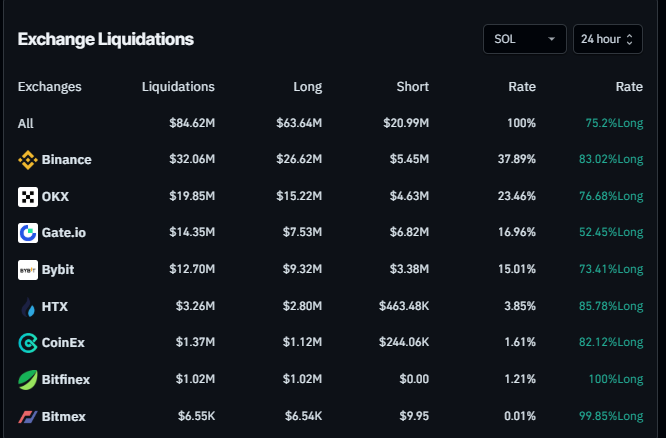
Task: Click the HTX flame logo icon
Action: pos(28,307)
